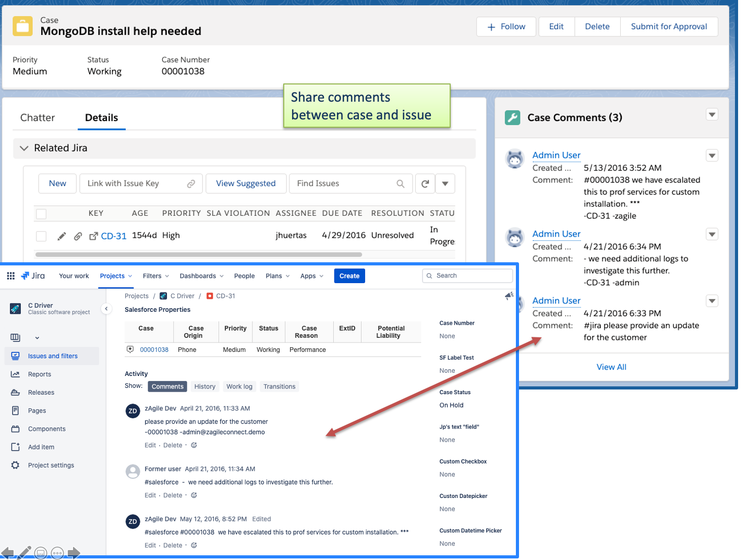Expand chevron under C Driver project
The height and width of the screenshot is (560, 748).
(37, 338)
